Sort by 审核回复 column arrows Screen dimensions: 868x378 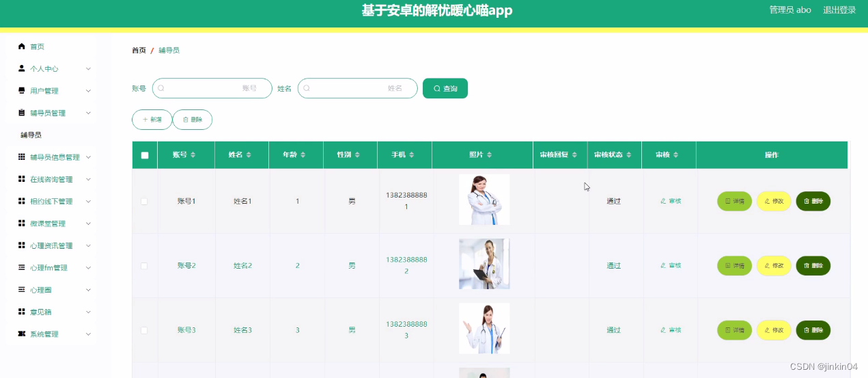pyautogui.click(x=576, y=155)
